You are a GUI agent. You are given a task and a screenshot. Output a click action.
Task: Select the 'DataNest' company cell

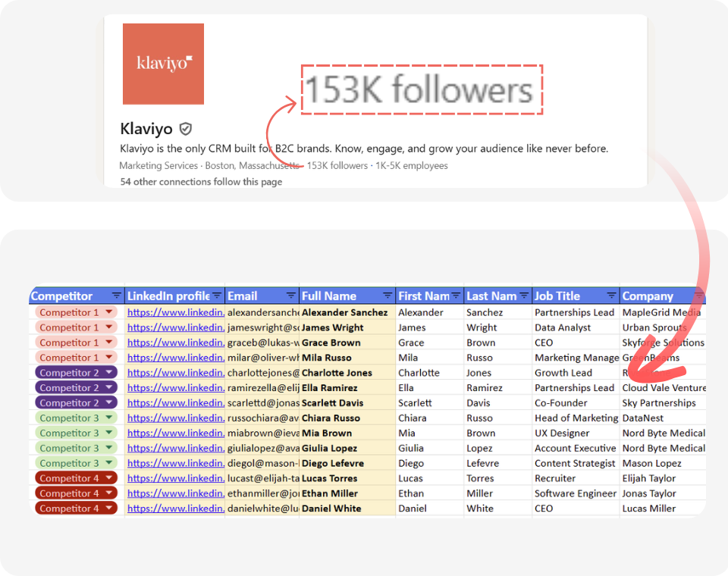click(663, 418)
